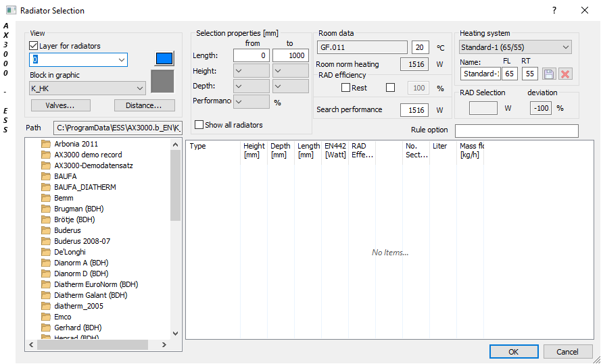Click the help question mark icon

click(x=554, y=10)
